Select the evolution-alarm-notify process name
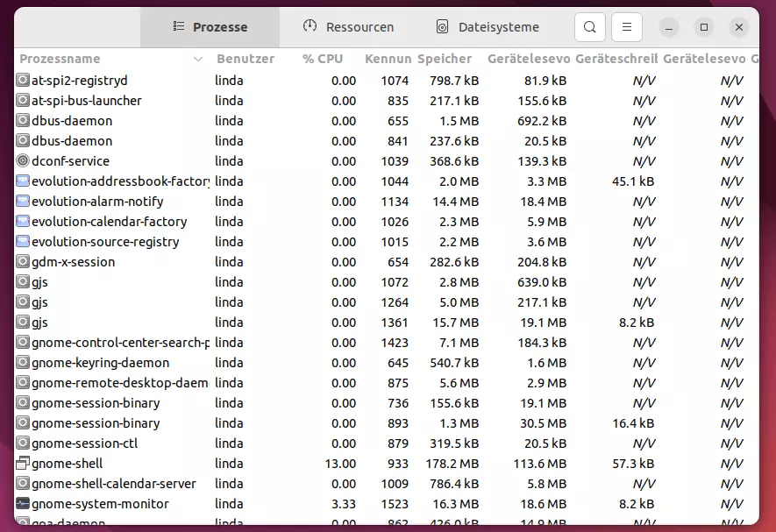This screenshot has width=776, height=532. pos(97,202)
